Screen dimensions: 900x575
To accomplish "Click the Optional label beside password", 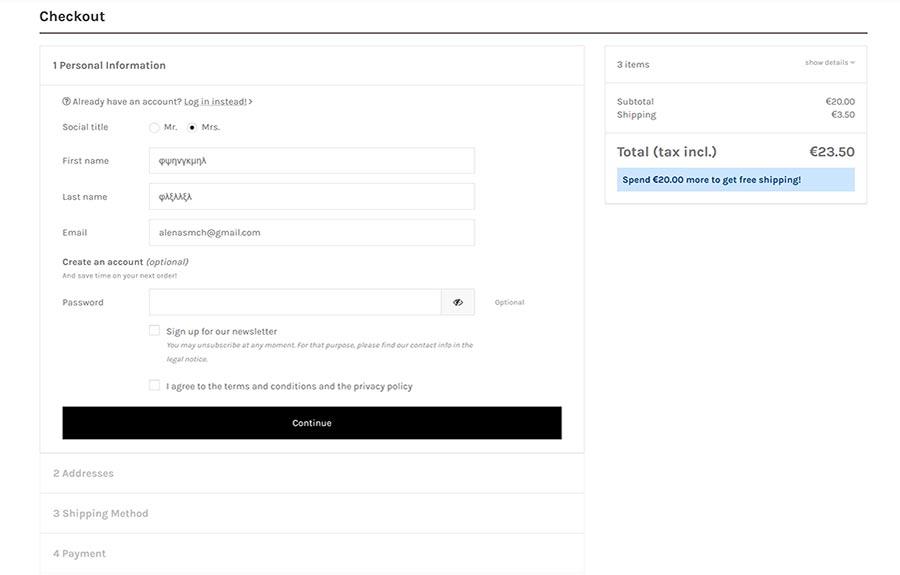I will pos(510,302).
